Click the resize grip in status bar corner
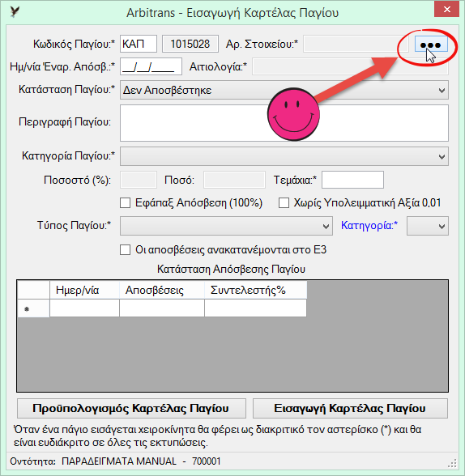This screenshot has height=476, width=465. click(452, 463)
